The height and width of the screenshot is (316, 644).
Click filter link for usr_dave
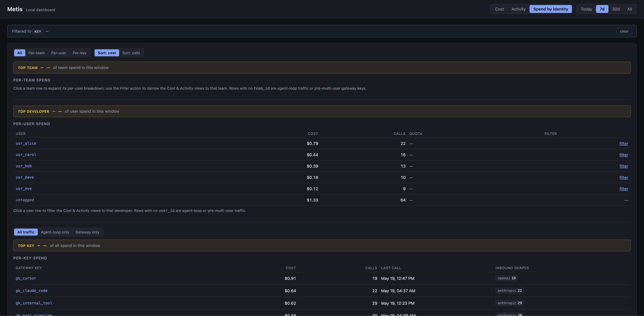624,177
